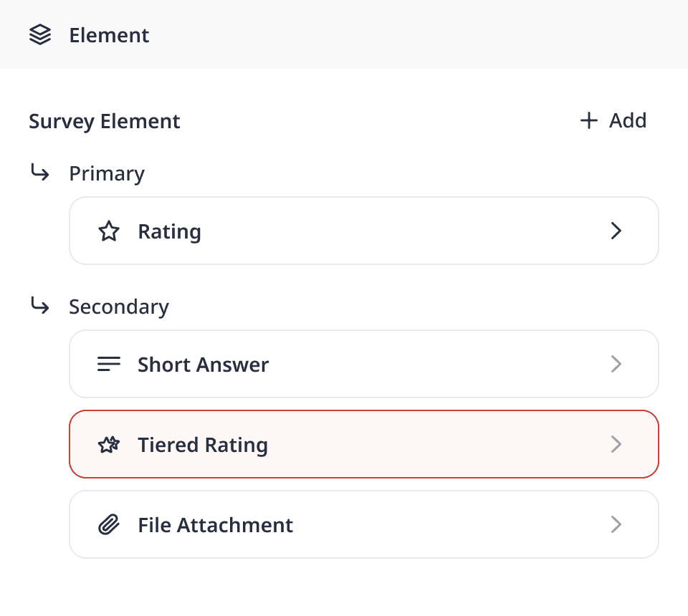The image size is (688, 616).
Task: Select the Rating element label
Action: coord(169,231)
